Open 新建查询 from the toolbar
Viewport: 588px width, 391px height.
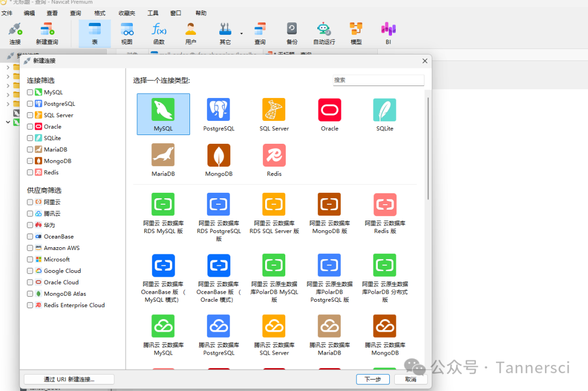(47, 33)
